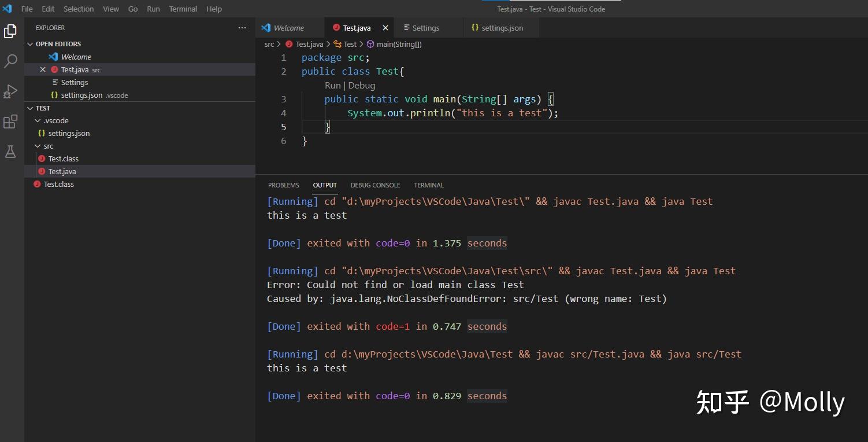Click the main(String[]) breadcrumb item
The image size is (868, 442).
[x=399, y=44]
